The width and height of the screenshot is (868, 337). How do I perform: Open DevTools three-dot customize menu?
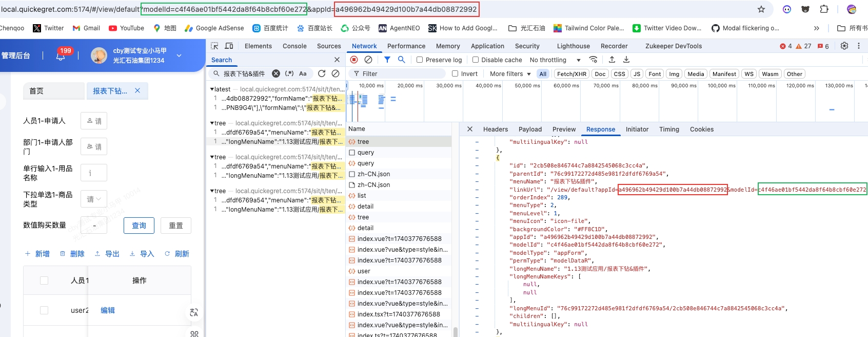tap(859, 46)
